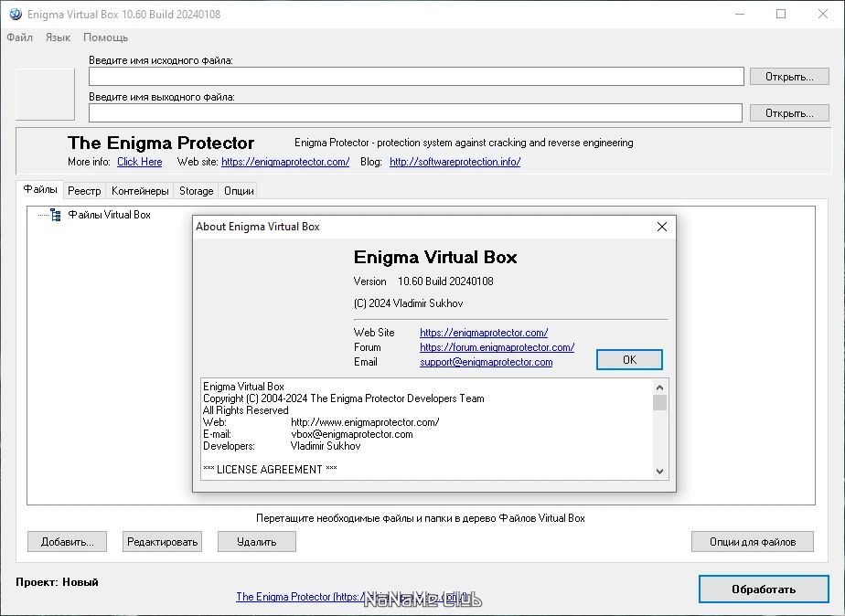The image size is (845, 616).
Task: Click the Проект: Новый status text
Action: point(57,582)
